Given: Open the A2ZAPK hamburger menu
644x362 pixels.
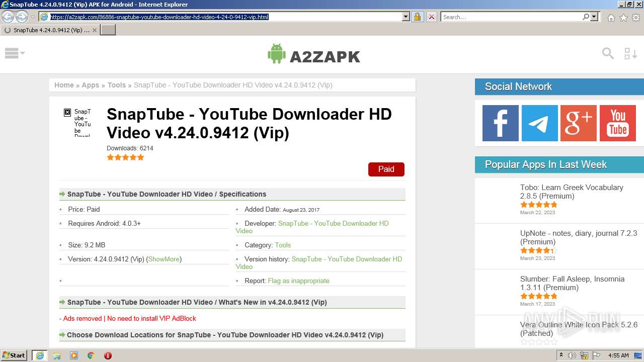Looking at the screenshot, I should [x=15, y=53].
